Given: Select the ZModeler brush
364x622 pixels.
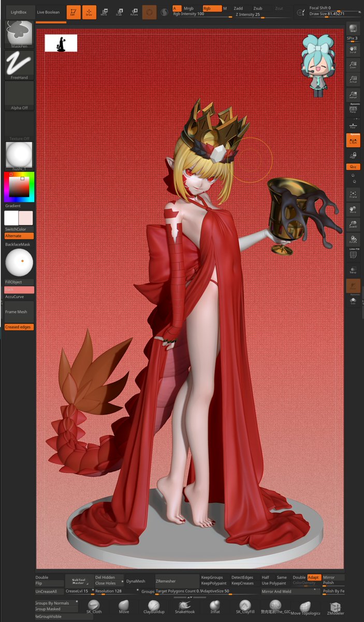Looking at the screenshot, I should click(336, 607).
